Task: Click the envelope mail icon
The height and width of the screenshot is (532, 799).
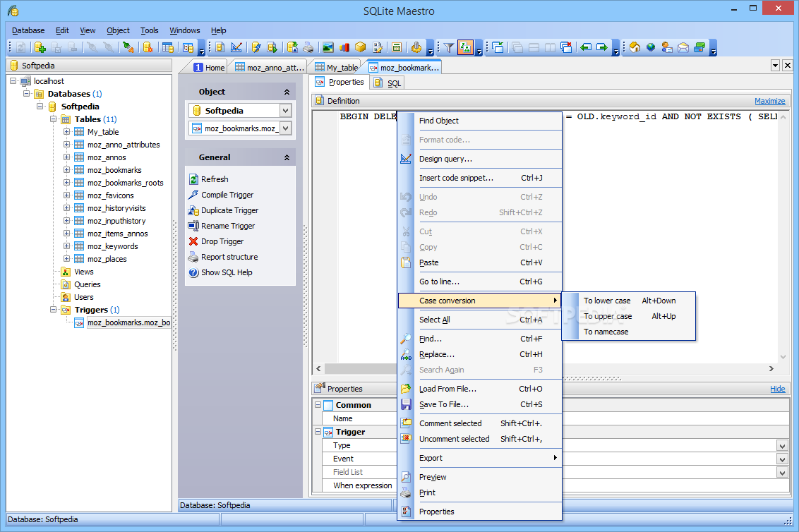Action: [x=683, y=47]
